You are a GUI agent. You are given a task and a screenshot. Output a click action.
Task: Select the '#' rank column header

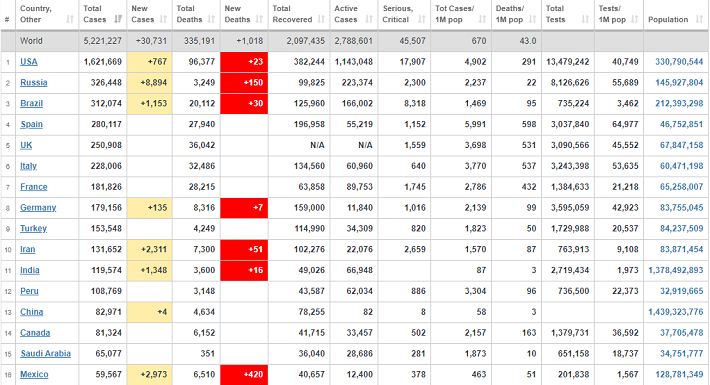click(x=7, y=19)
